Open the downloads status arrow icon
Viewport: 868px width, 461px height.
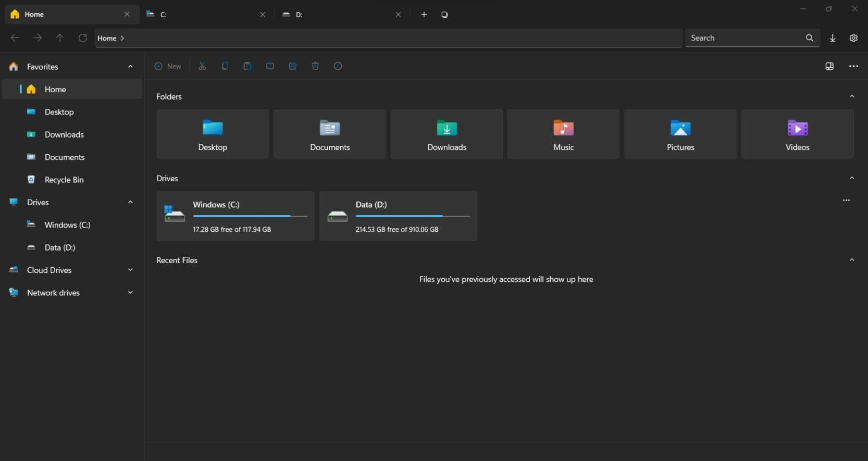coord(833,38)
